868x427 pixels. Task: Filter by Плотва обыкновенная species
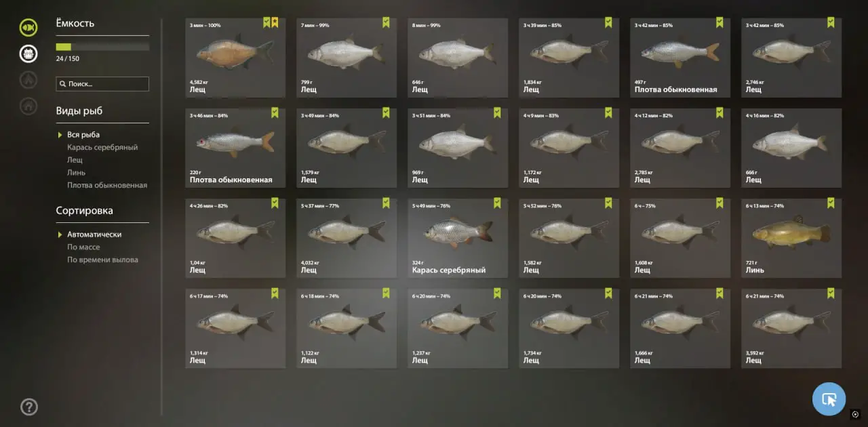pyautogui.click(x=107, y=185)
